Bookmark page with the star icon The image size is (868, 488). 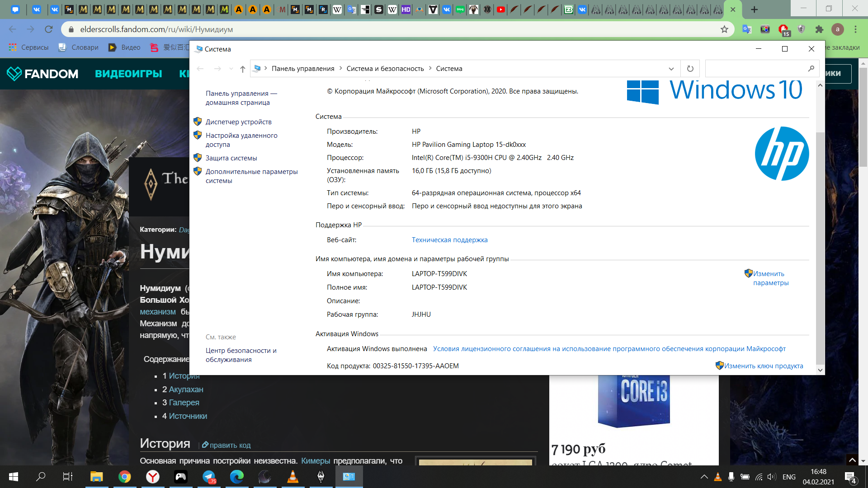coord(724,29)
